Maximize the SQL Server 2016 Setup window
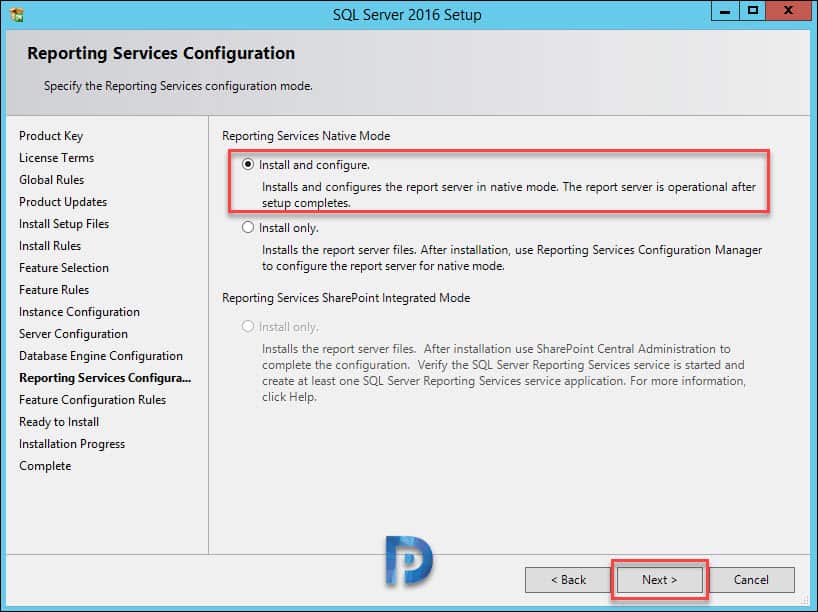Viewport: 818px width, 612px height. (753, 11)
